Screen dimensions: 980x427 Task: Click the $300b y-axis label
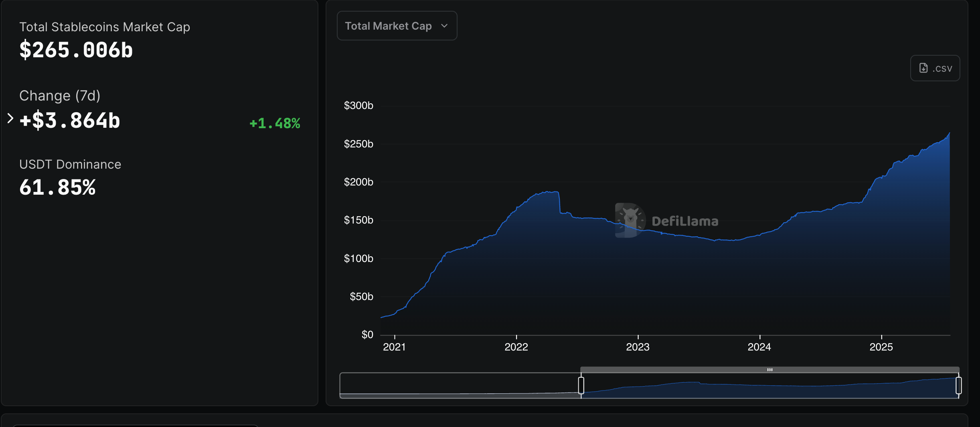358,105
